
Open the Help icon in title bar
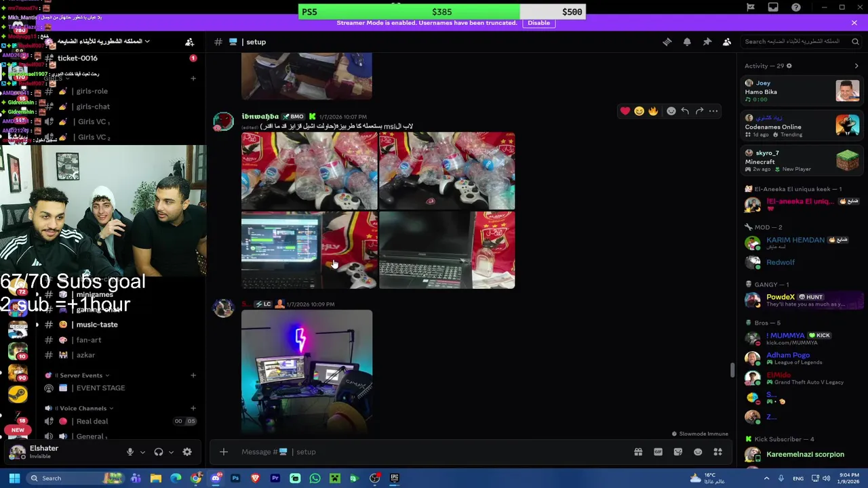pos(796,7)
